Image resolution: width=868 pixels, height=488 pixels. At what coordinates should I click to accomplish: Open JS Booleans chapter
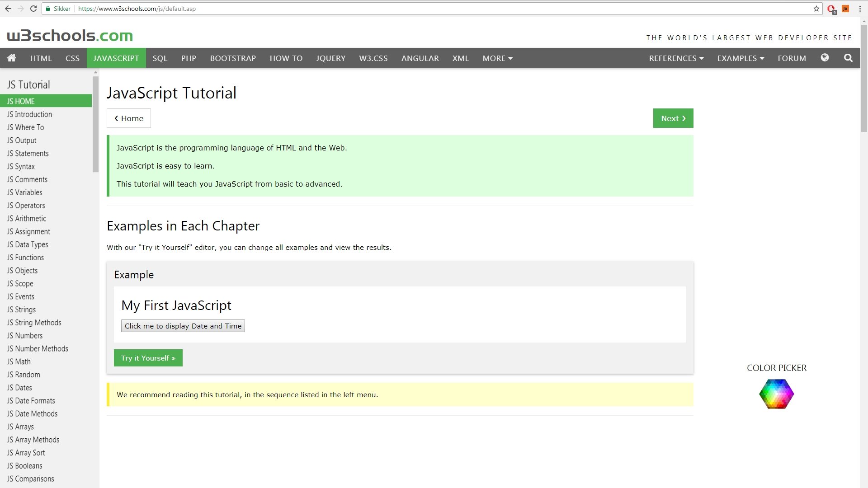46,466
